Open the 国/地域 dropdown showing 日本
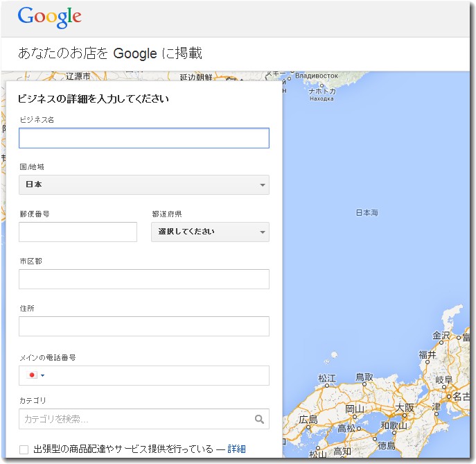 click(144, 184)
